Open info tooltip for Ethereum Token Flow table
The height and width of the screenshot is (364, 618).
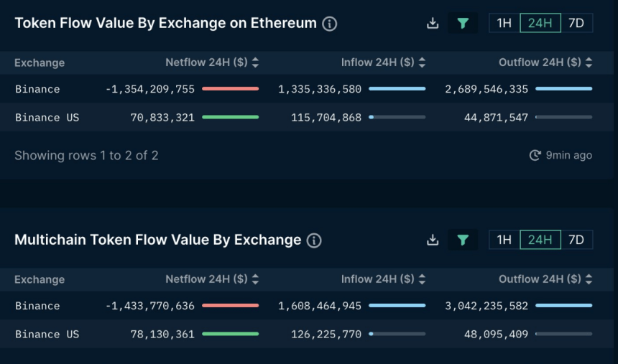click(x=330, y=24)
